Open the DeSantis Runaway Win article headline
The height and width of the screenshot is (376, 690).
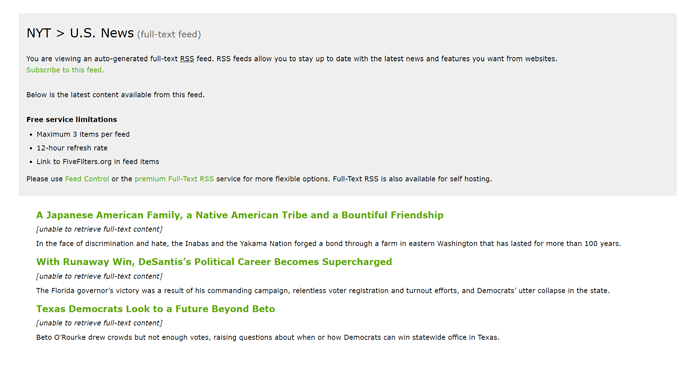click(x=214, y=262)
